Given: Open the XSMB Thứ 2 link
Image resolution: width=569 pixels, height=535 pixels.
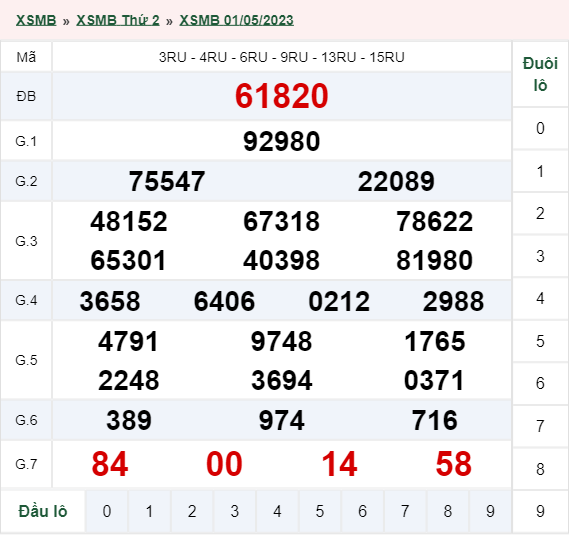Looking at the screenshot, I should tap(118, 20).
